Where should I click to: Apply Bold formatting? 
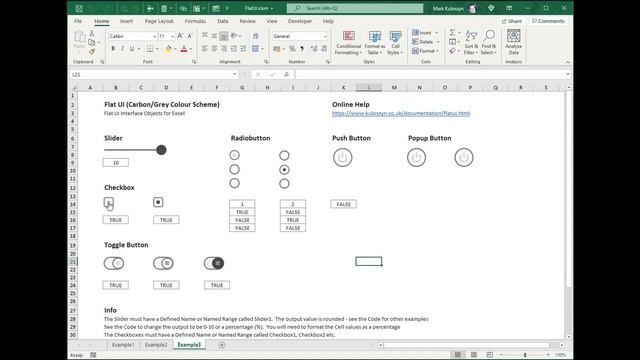pos(113,49)
